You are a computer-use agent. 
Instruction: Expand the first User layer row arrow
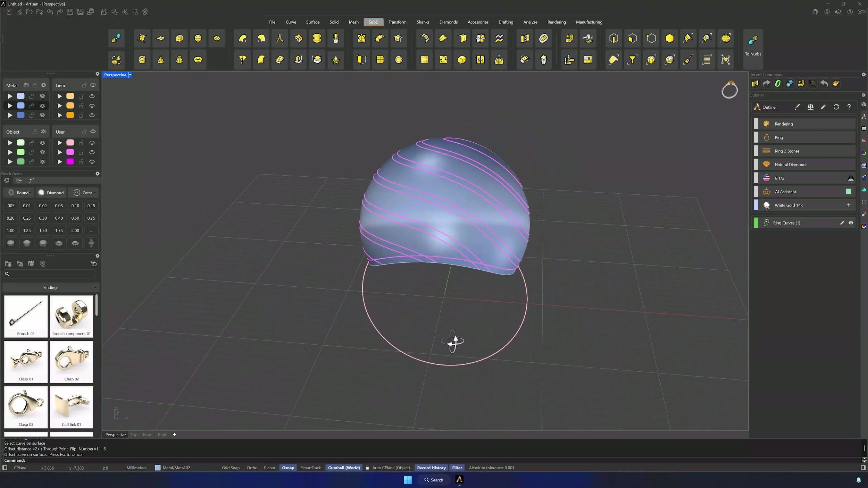point(60,143)
